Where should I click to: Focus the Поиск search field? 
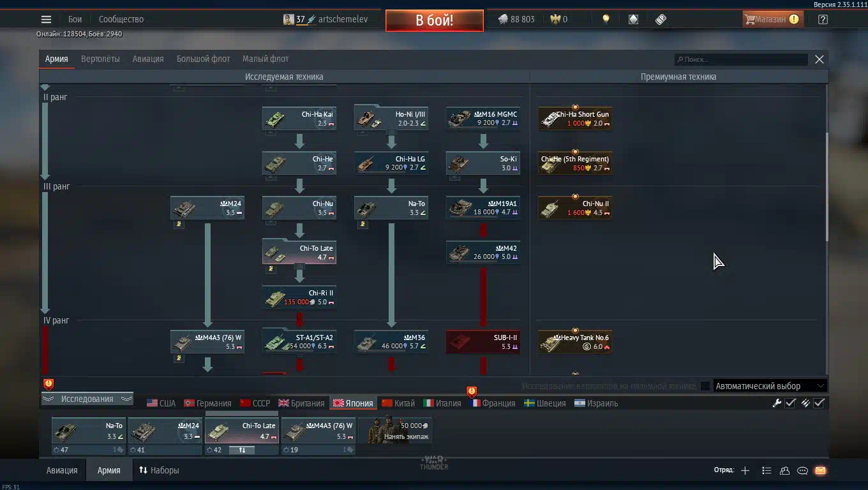(x=742, y=59)
